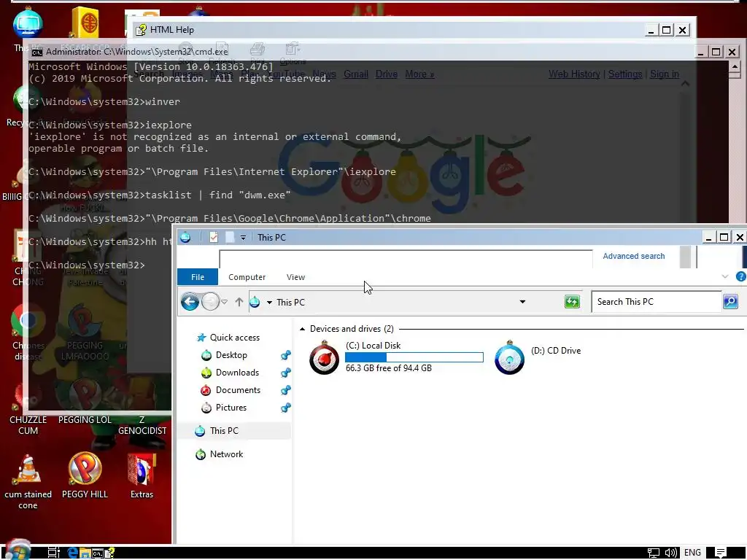Launch Internet Explorer from the taskbar
The height and width of the screenshot is (560, 747).
click(72, 553)
